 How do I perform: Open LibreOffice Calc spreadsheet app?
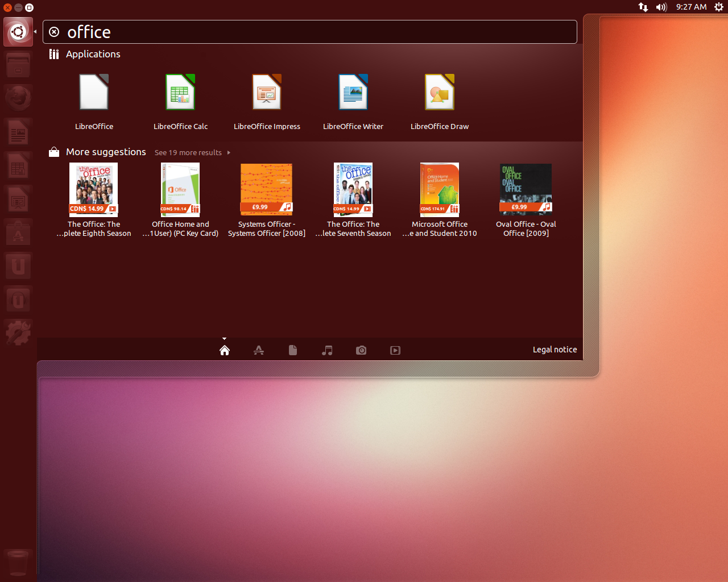pyautogui.click(x=180, y=92)
